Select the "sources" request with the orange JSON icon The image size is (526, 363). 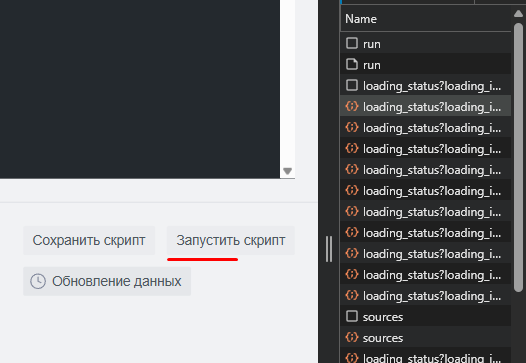point(425,338)
